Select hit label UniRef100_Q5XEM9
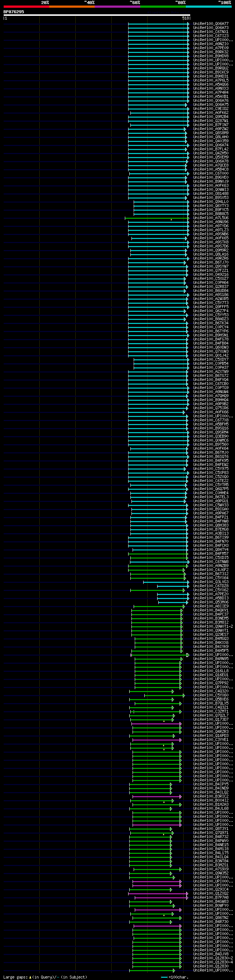Viewport: 235px width, 980px height. pos(211,157)
